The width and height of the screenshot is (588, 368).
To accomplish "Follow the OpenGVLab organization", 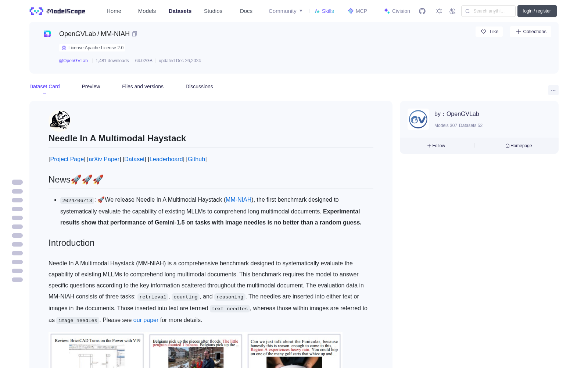I will pos(436,146).
